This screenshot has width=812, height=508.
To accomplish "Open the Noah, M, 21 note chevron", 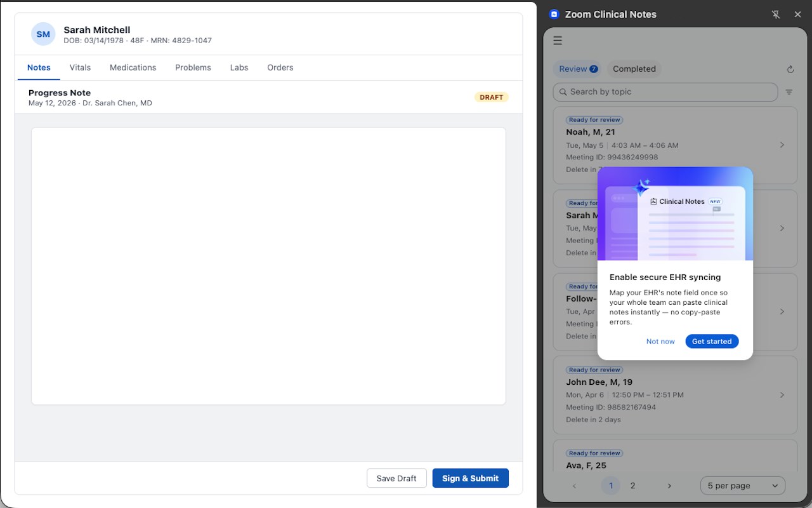I will 782,145.
